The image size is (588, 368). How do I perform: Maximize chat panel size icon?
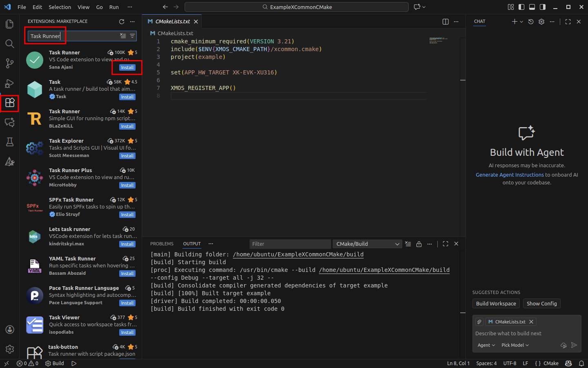pyautogui.click(x=568, y=21)
